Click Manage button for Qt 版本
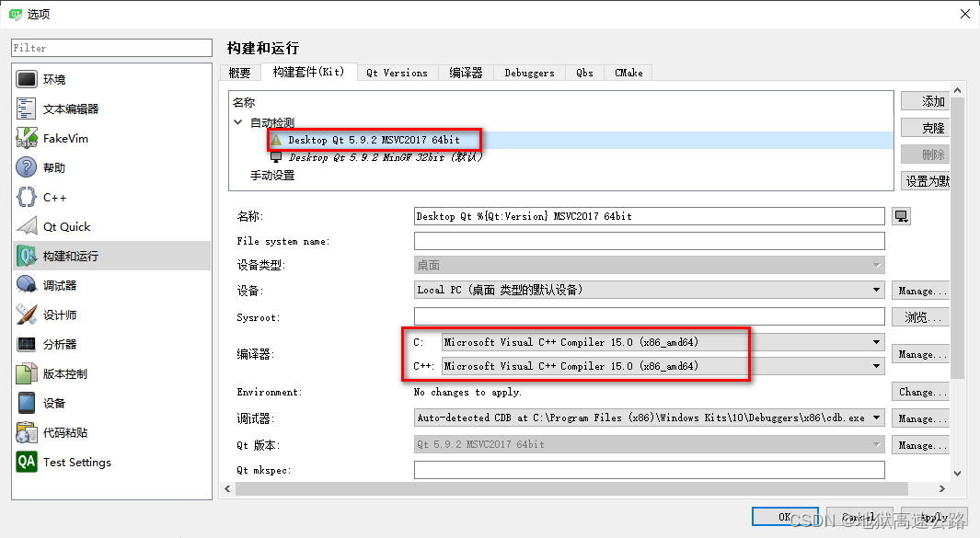 point(920,445)
